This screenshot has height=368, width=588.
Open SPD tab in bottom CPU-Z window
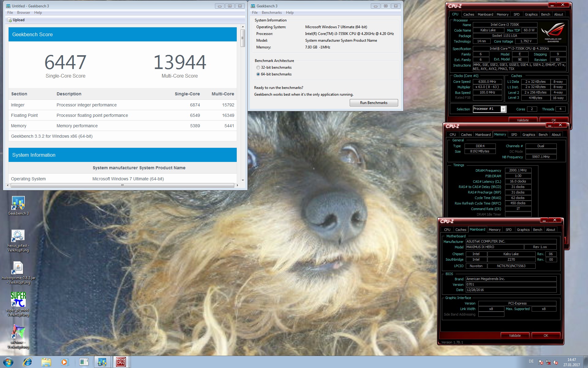[508, 230]
